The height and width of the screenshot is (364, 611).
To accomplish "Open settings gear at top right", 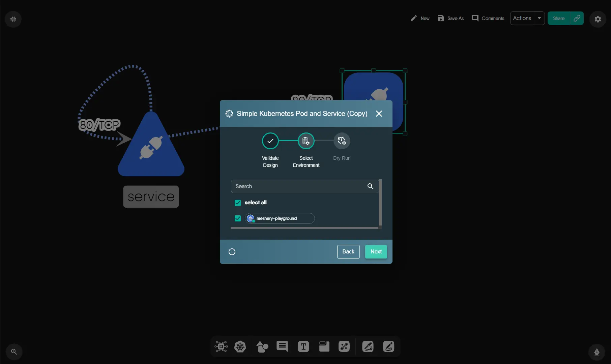I will [x=598, y=19].
